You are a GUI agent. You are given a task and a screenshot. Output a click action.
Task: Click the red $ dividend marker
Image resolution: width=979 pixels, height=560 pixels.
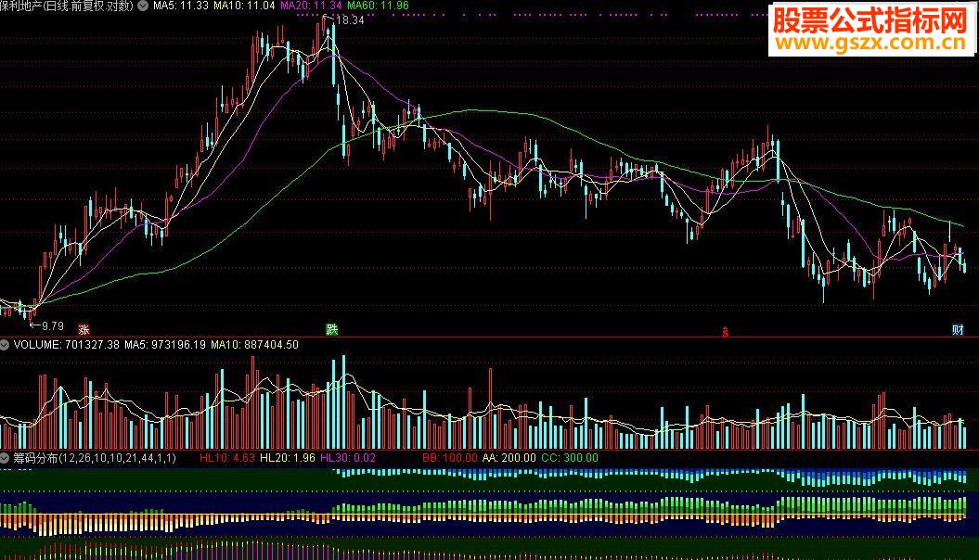click(x=725, y=331)
